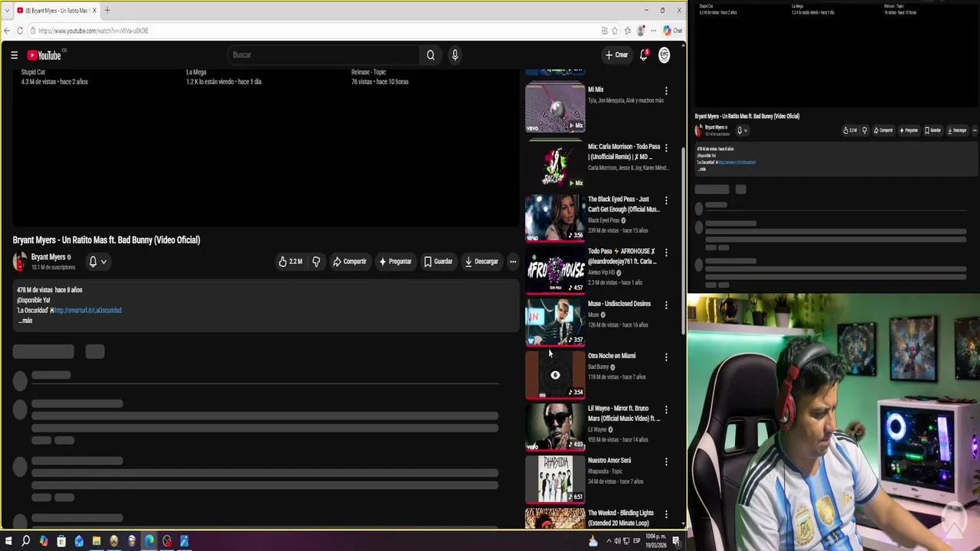Open a new browser tab
The height and width of the screenshot is (551, 980).
(x=107, y=11)
